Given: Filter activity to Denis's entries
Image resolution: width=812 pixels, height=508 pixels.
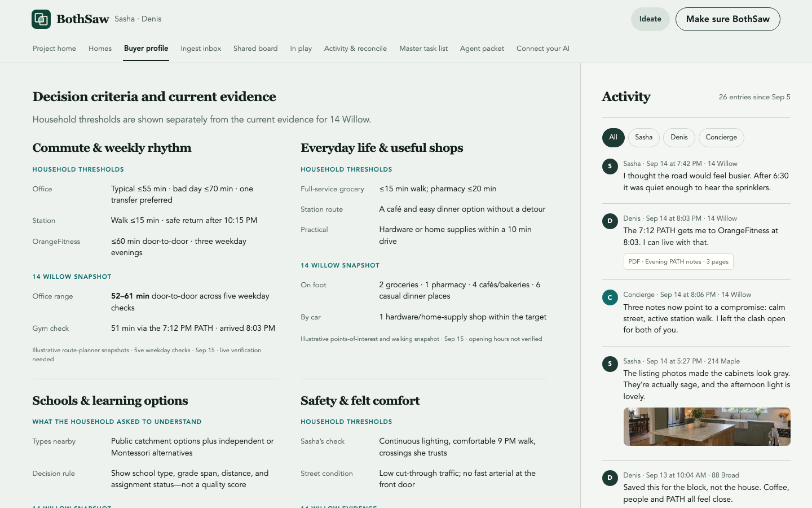Looking at the screenshot, I should pyautogui.click(x=679, y=138).
